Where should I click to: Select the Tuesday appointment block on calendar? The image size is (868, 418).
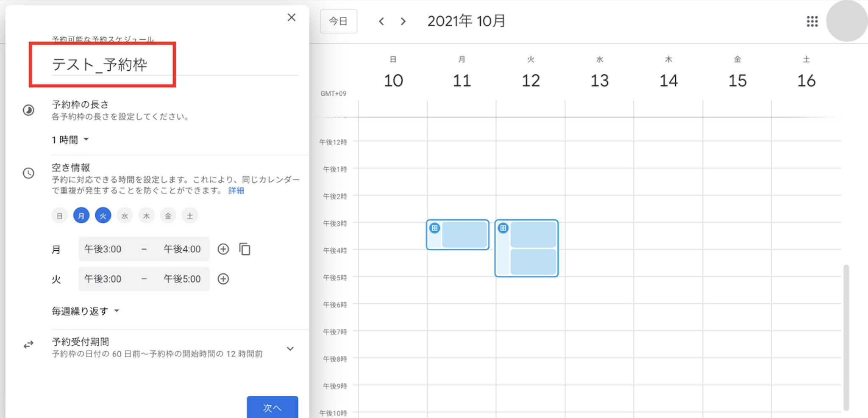[526, 248]
